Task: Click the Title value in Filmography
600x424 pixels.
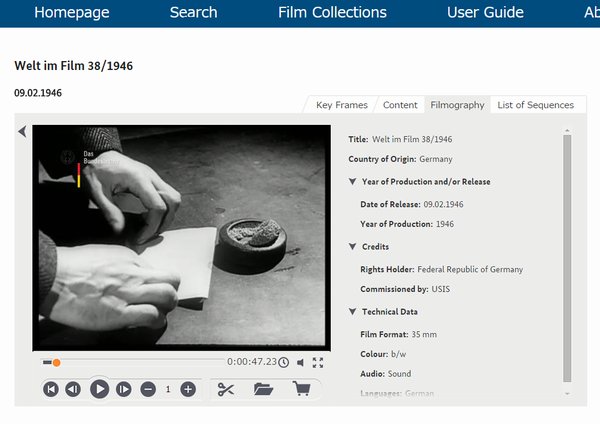Action: tap(412, 139)
